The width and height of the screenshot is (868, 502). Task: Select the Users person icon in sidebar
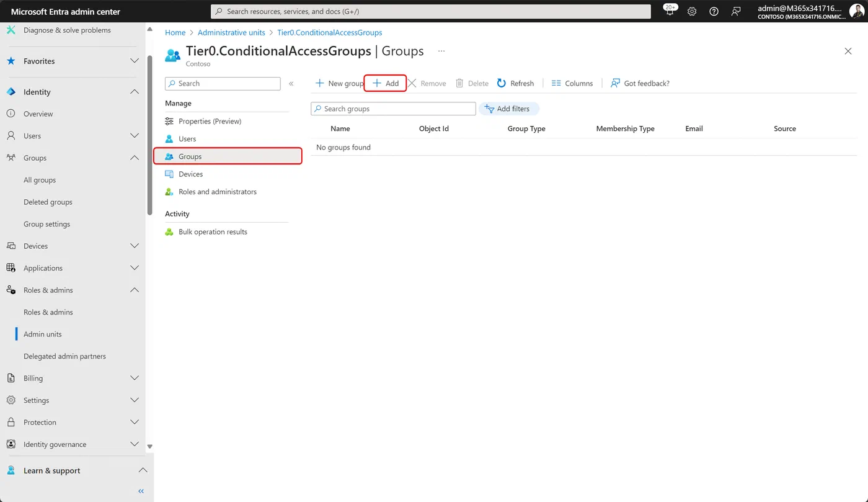click(x=11, y=136)
